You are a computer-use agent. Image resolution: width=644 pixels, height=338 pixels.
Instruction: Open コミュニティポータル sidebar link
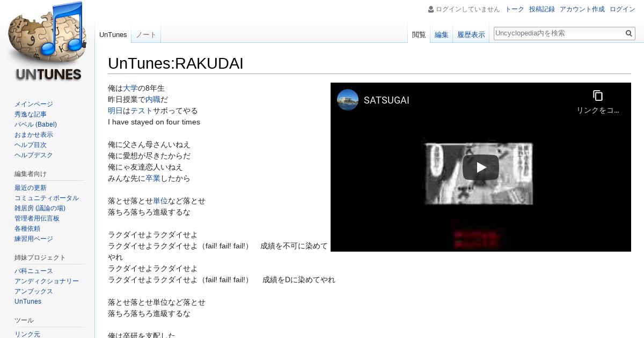click(47, 198)
